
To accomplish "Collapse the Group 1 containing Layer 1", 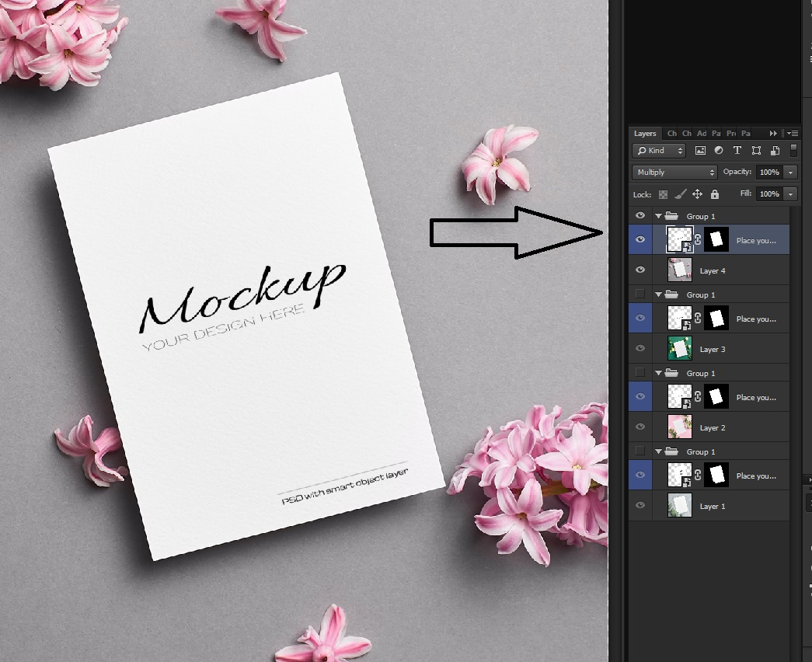I will coord(658,451).
